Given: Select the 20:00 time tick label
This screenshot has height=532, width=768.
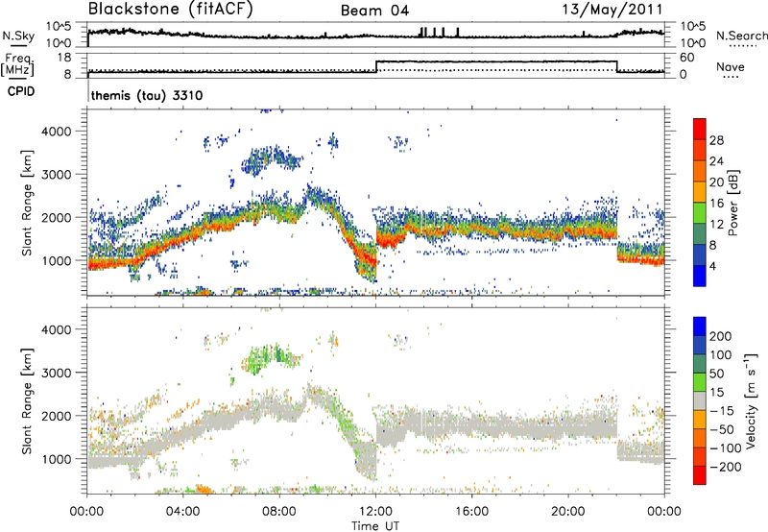Looking at the screenshot, I should click(567, 512).
